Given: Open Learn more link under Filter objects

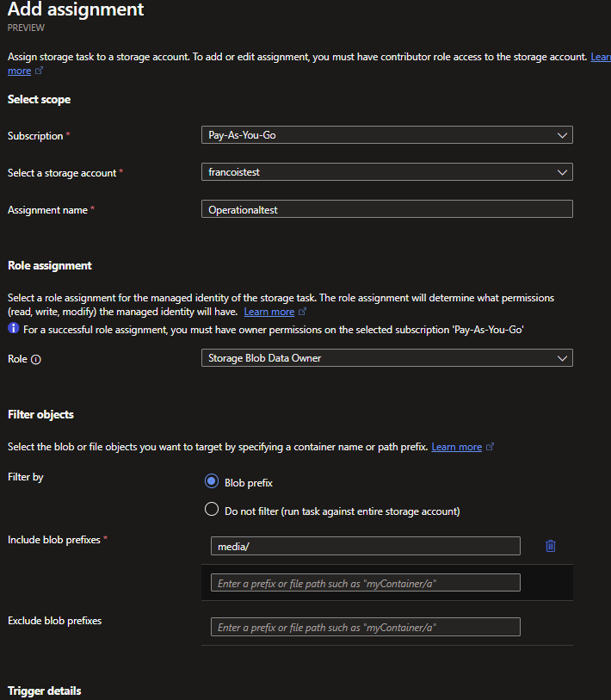Looking at the screenshot, I should coord(457,447).
